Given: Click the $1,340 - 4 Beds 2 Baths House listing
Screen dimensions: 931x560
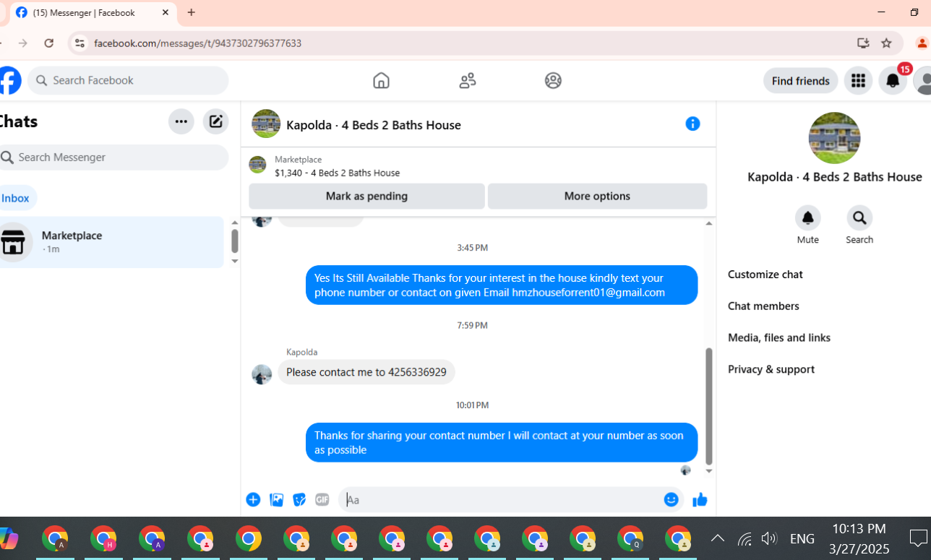Looking at the screenshot, I should click(x=337, y=173).
